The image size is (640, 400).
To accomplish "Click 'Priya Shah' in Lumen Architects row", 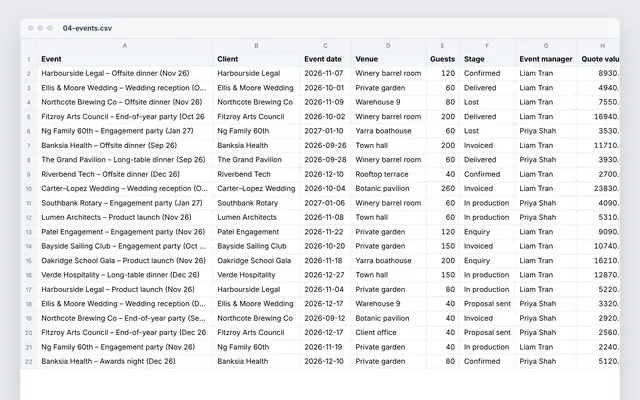I will [x=546, y=217].
